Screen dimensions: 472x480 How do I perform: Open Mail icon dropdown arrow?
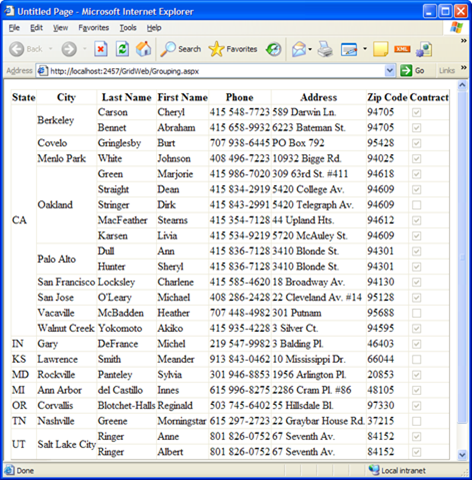pos(310,49)
